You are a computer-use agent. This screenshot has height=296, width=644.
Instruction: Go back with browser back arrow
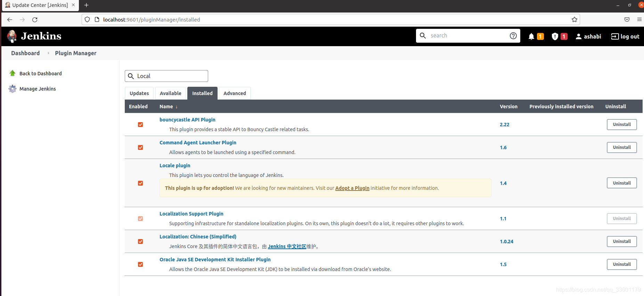click(x=10, y=20)
